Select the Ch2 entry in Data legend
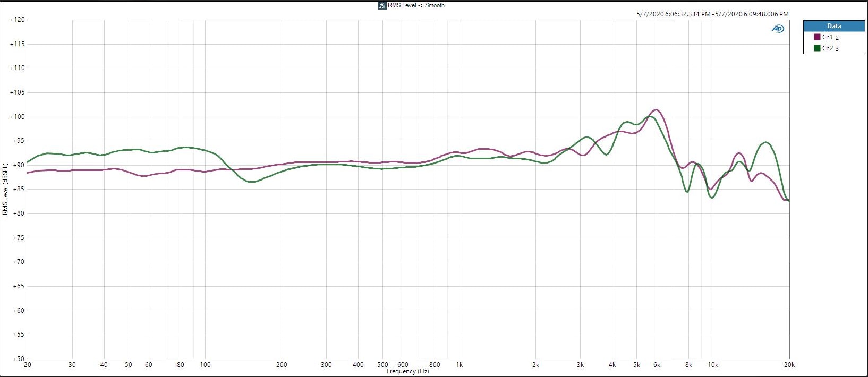Viewport: 868px width, 377px height. point(830,48)
